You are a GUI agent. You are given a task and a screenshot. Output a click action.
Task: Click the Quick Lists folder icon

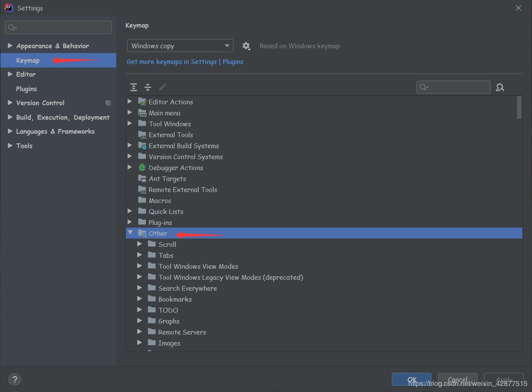click(x=142, y=211)
